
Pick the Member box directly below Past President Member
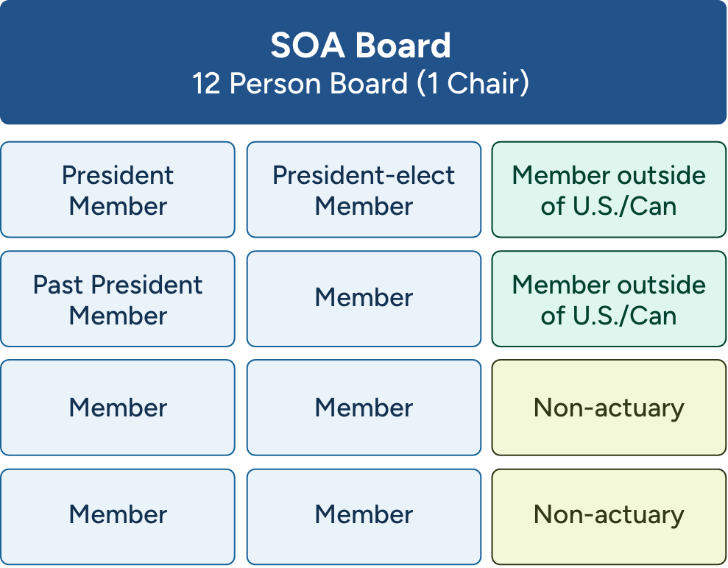click(118, 408)
